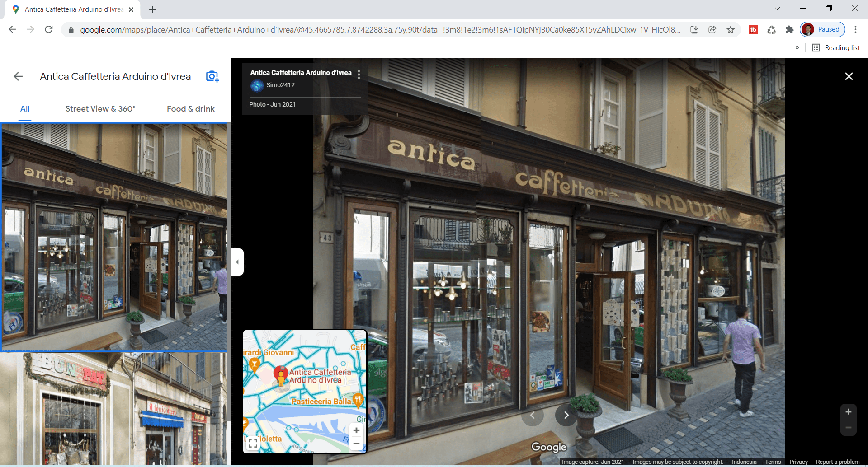Click Pasticceria Balla on the mini map

point(321,402)
